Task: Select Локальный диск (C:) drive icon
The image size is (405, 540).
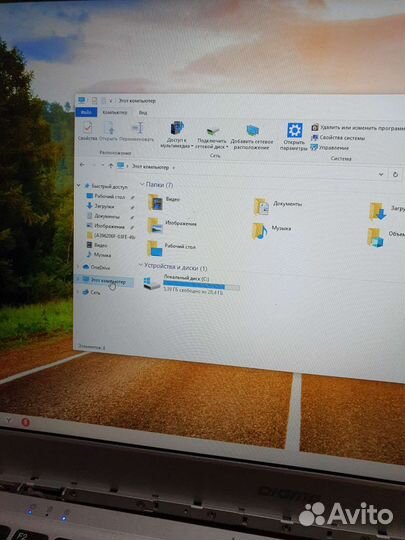Action: click(152, 283)
